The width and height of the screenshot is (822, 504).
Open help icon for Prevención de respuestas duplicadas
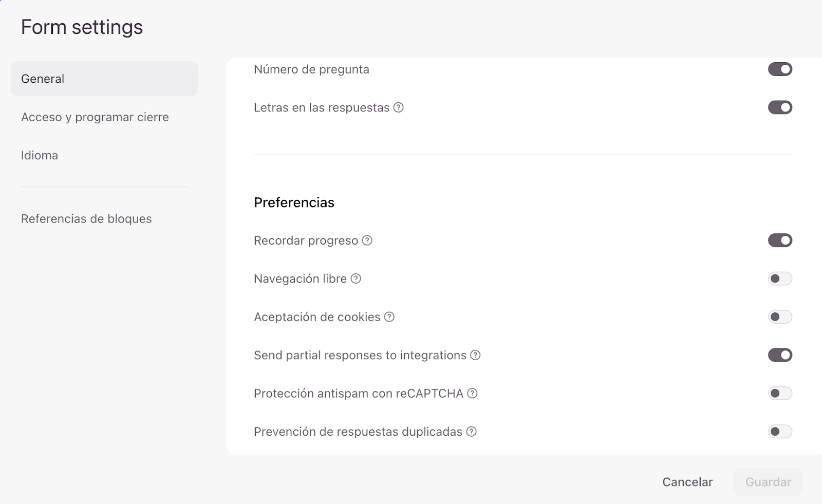point(472,432)
